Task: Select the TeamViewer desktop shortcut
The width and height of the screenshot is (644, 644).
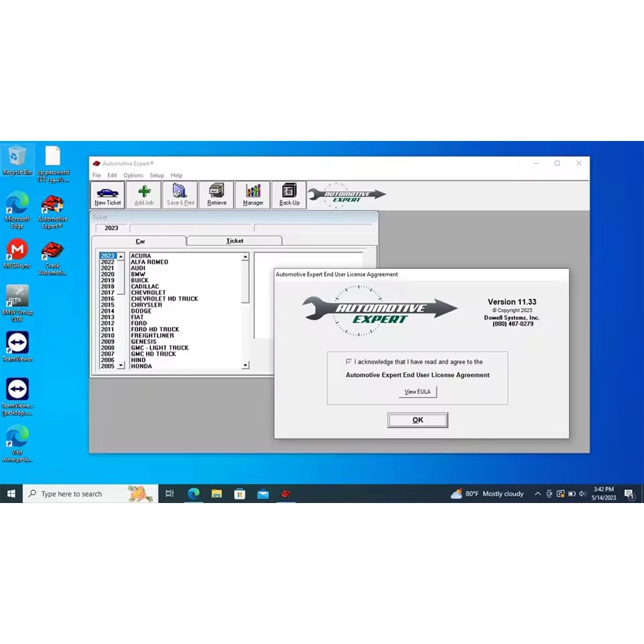Action: tap(17, 346)
